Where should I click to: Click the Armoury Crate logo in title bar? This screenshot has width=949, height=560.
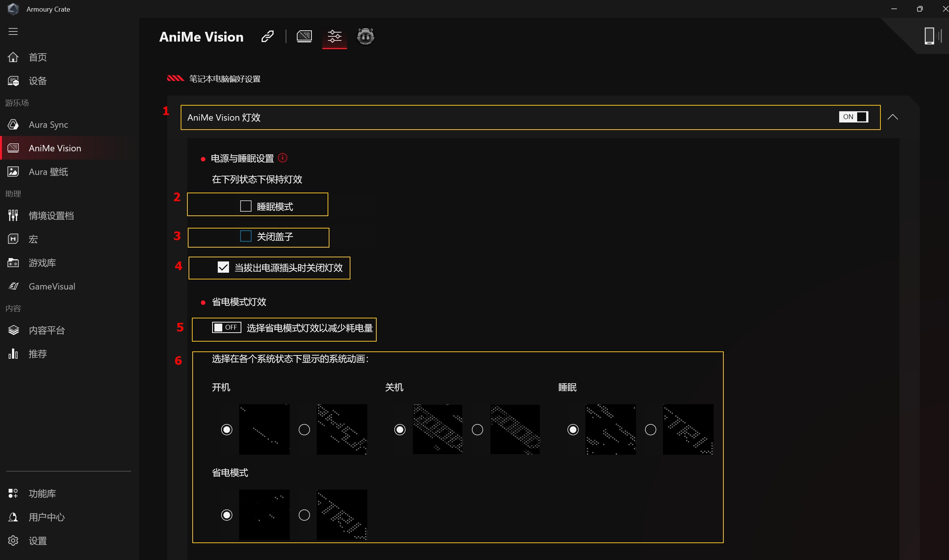pyautogui.click(x=13, y=9)
